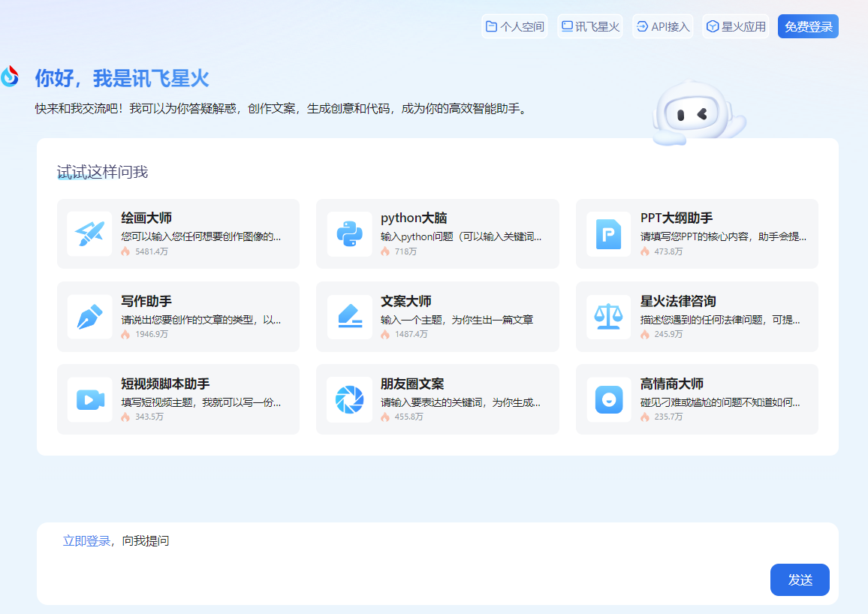The height and width of the screenshot is (614, 868).
Task: Click the 写作助手 pen nib icon
Action: point(89,317)
